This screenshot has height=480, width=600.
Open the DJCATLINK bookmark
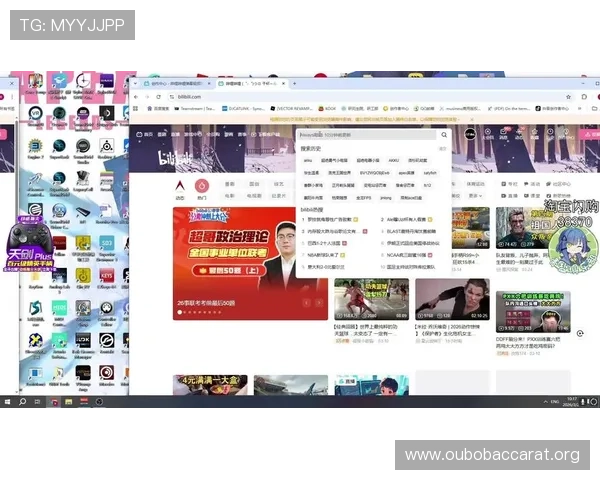coord(243,109)
